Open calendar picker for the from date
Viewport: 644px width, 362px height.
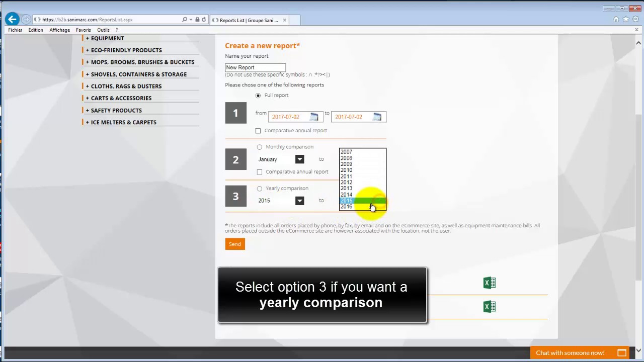(314, 117)
